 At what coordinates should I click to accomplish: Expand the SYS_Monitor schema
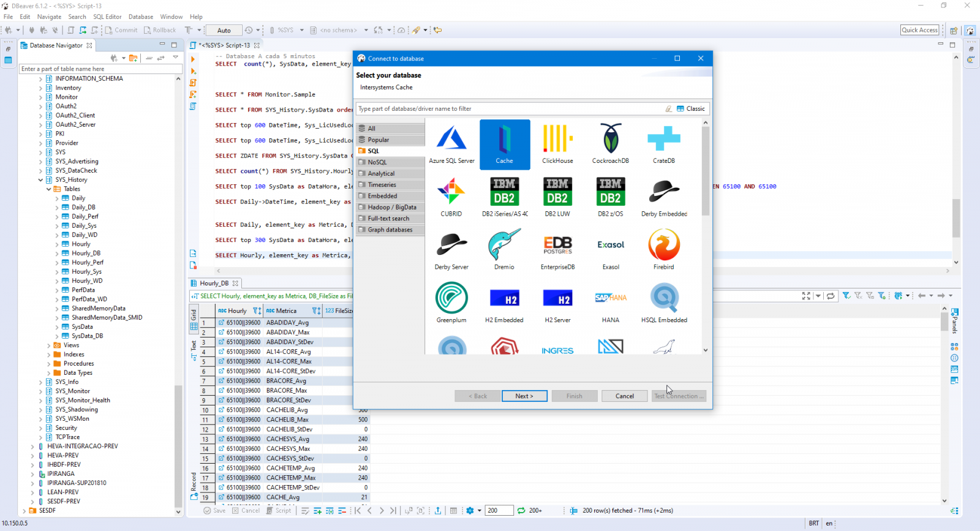41,391
